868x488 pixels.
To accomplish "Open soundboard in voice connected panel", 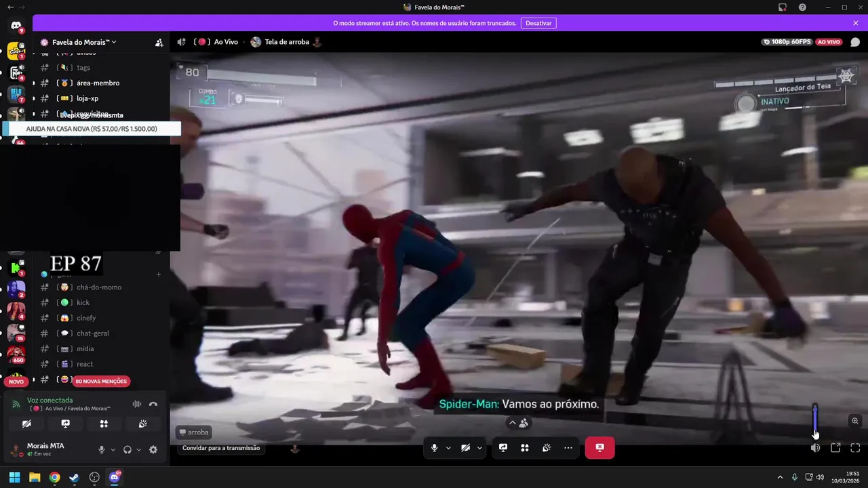I will click(x=142, y=424).
